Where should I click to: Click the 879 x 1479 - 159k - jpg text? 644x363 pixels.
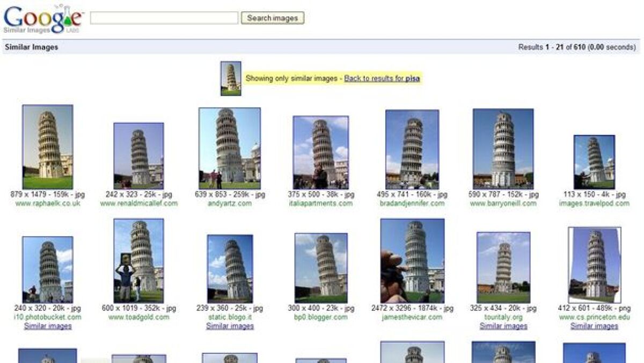point(48,195)
